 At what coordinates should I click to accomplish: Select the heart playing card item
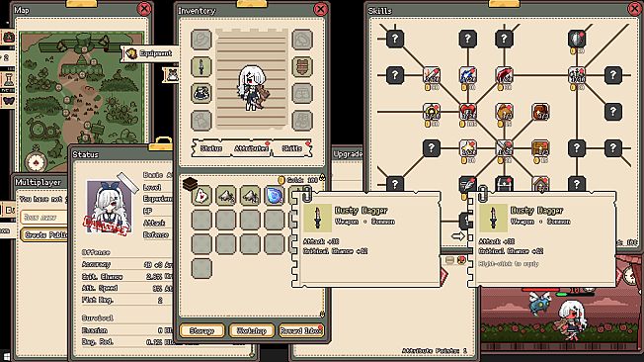click(x=201, y=196)
